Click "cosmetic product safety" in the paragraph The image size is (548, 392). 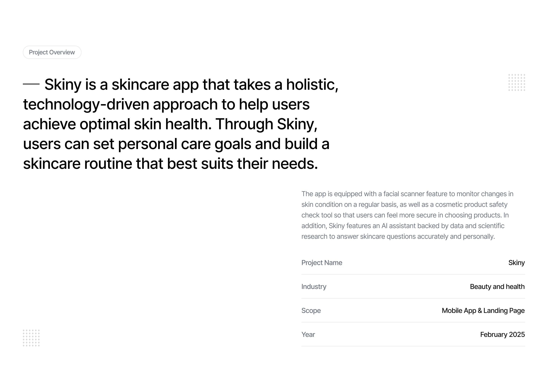(471, 205)
